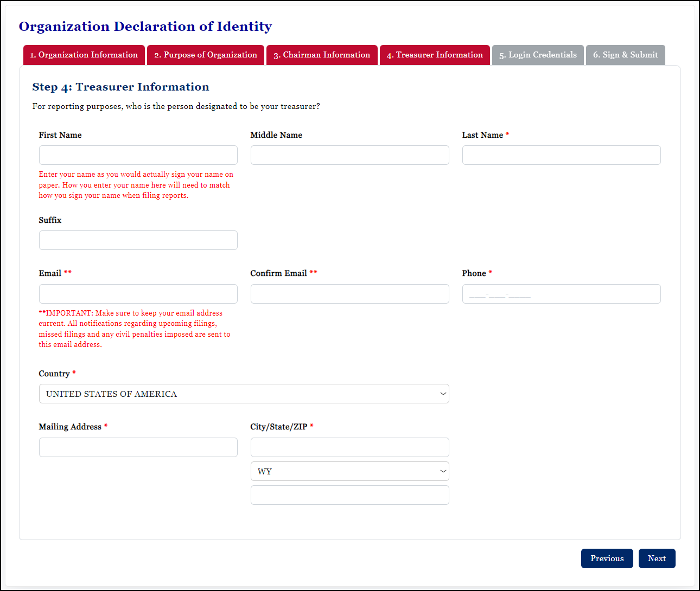Click inside the Email field

[138, 293]
